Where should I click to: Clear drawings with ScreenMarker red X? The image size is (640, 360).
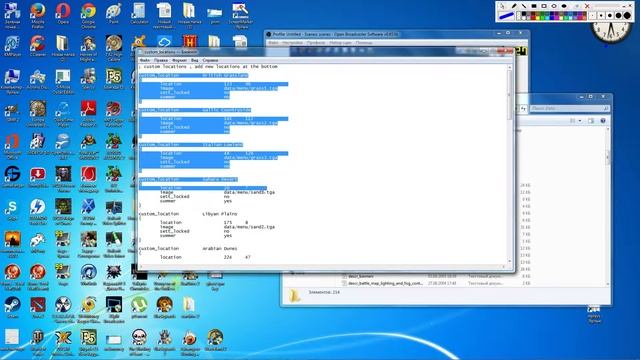click(x=587, y=6)
